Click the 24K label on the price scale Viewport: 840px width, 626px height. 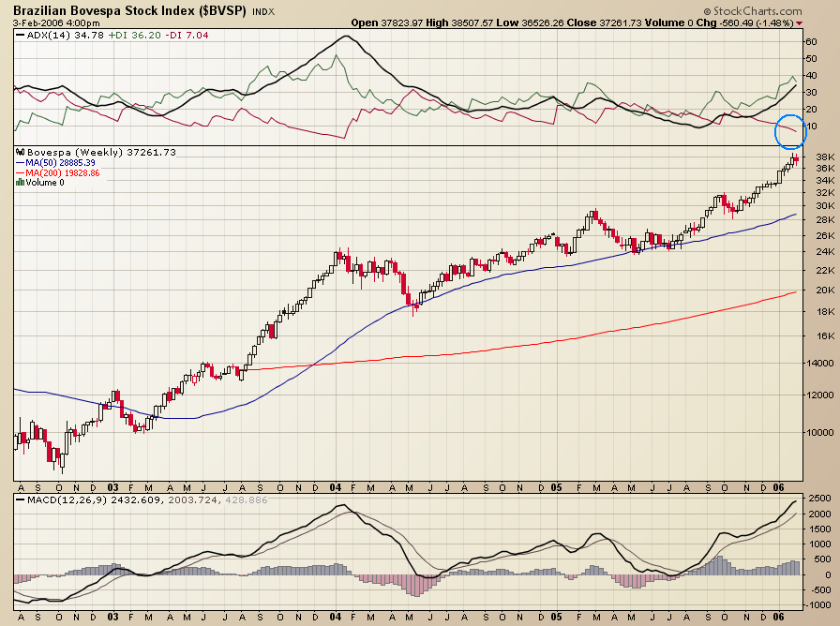tap(825, 252)
